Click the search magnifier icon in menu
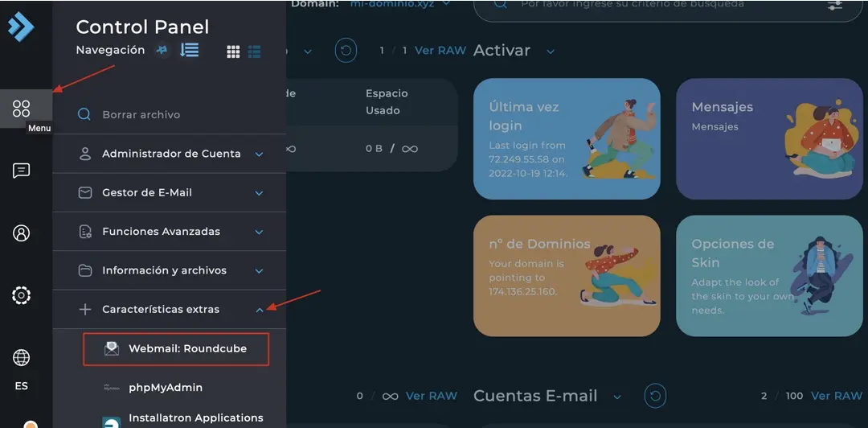 (x=84, y=115)
